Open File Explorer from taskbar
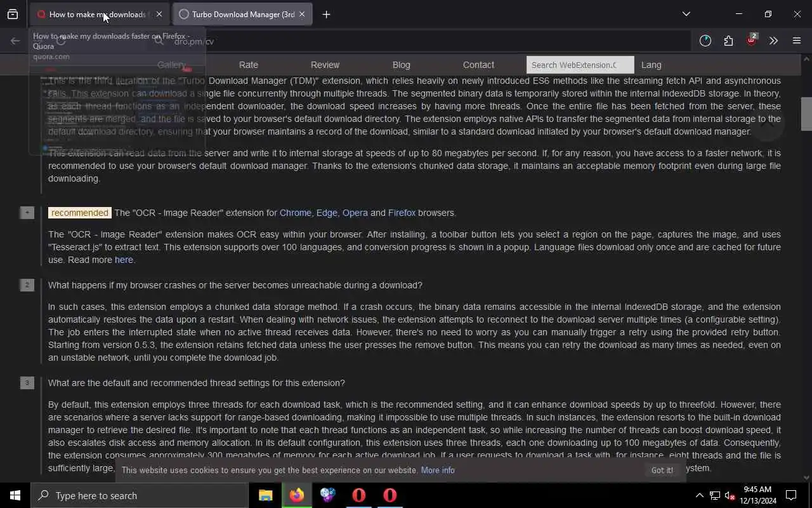Viewport: 812px width, 508px height. tap(265, 495)
